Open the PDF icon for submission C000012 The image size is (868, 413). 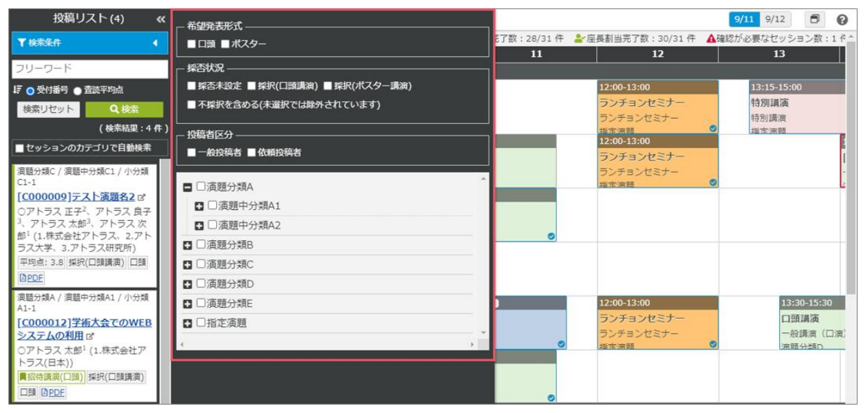click(x=52, y=392)
